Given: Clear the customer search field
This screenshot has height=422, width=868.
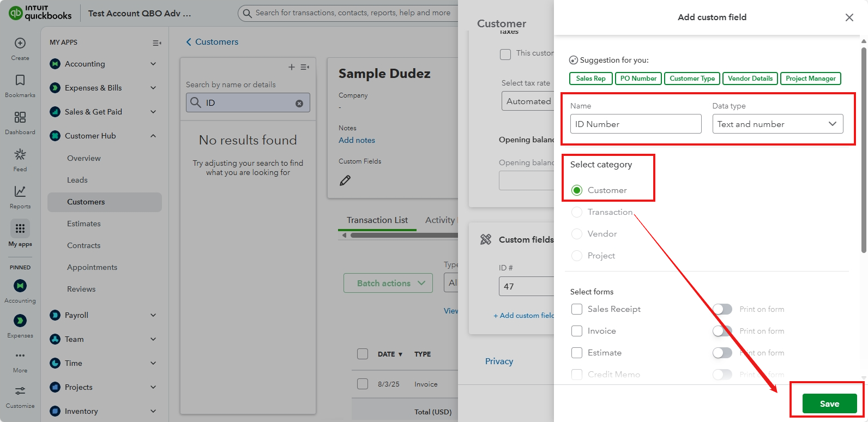Looking at the screenshot, I should pos(299,104).
